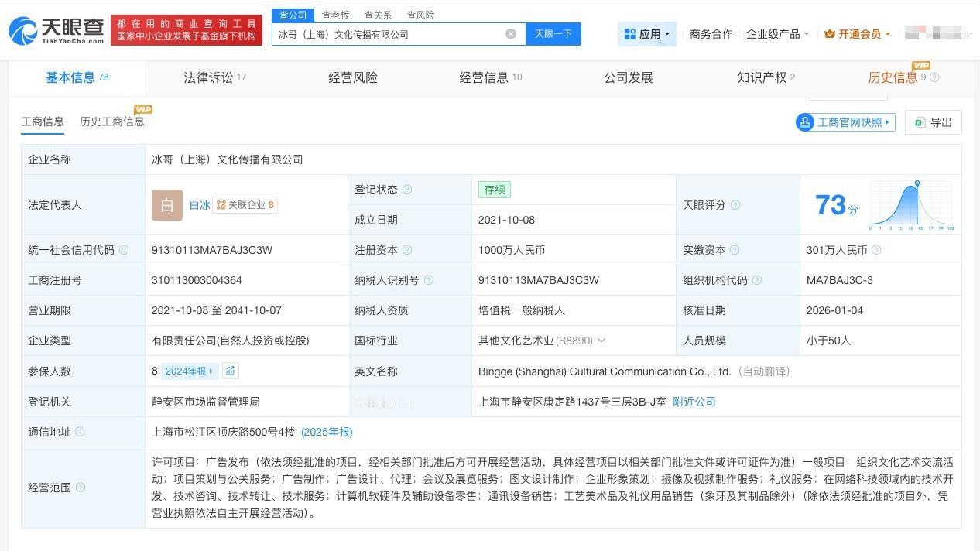Click the crown icon beside 开通会员
Viewport: 980px width, 551px height.
point(830,34)
